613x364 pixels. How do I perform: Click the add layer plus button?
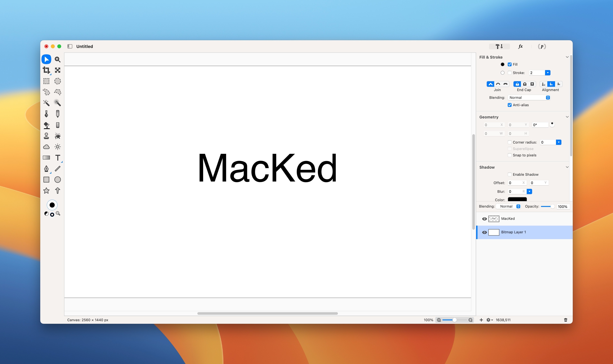point(481,320)
